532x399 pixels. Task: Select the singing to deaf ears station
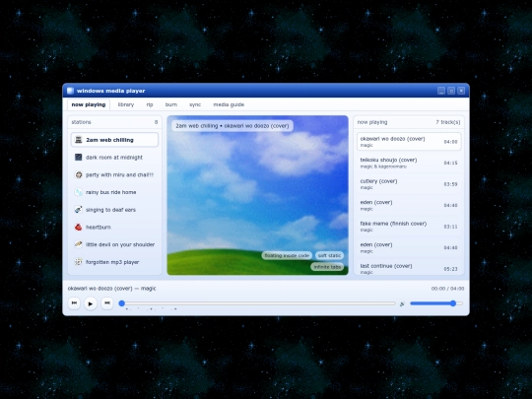[114, 210]
